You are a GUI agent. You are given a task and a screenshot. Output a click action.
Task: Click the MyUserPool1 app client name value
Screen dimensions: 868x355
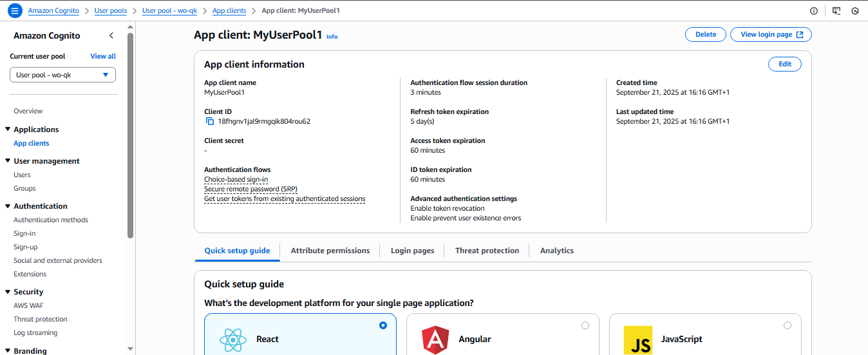pos(224,93)
